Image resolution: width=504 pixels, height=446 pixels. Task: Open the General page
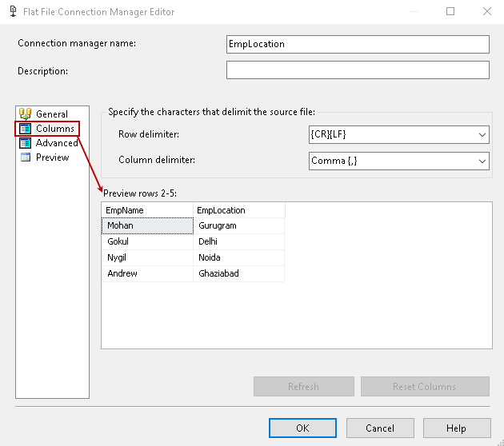(52, 114)
